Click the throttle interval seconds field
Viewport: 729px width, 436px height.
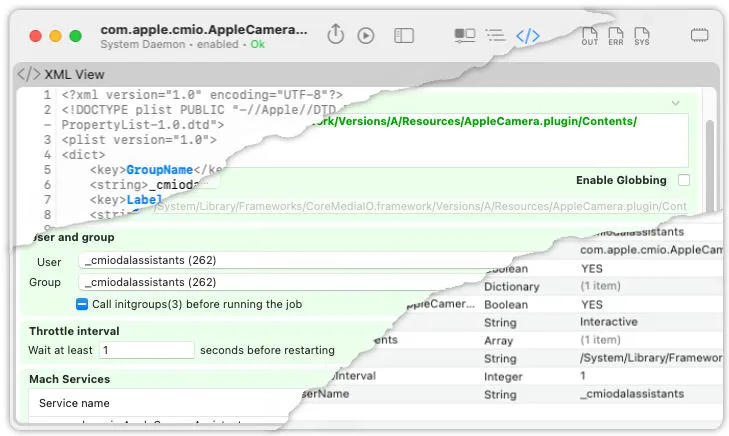click(x=146, y=351)
